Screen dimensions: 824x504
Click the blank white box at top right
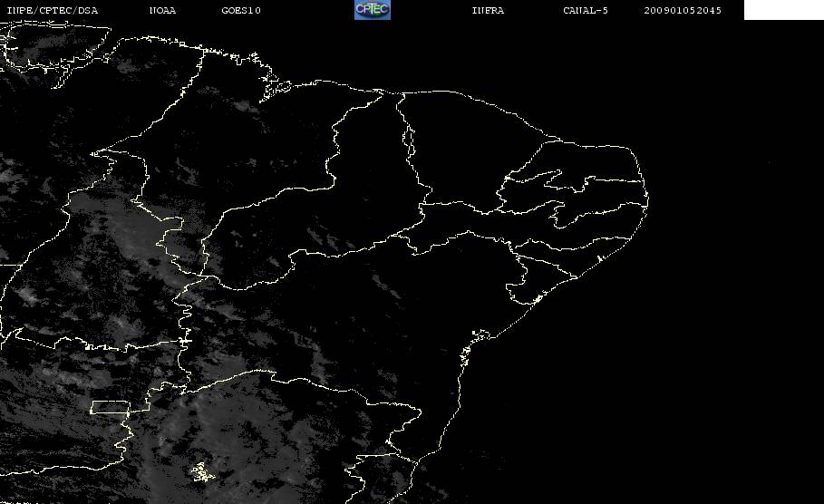pos(783,9)
